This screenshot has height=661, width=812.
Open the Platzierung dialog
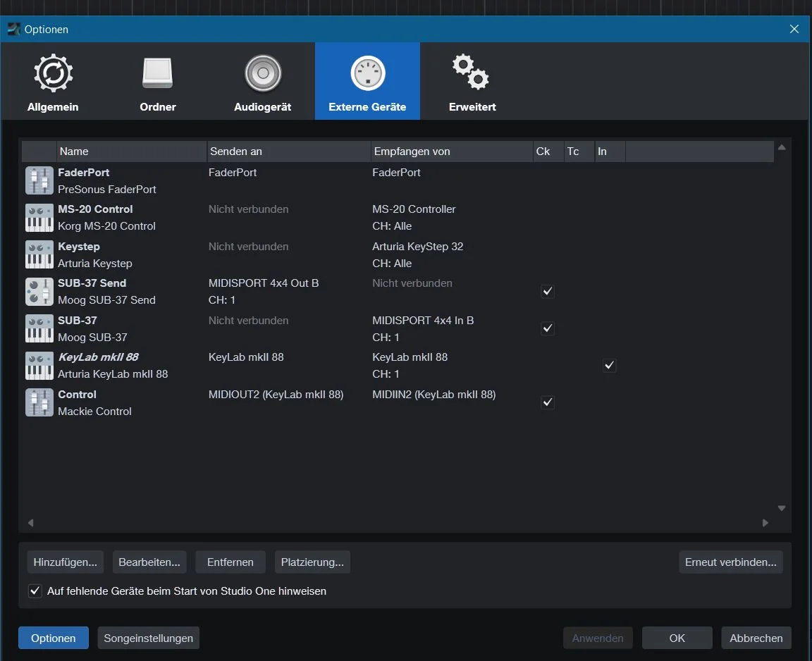click(x=312, y=562)
